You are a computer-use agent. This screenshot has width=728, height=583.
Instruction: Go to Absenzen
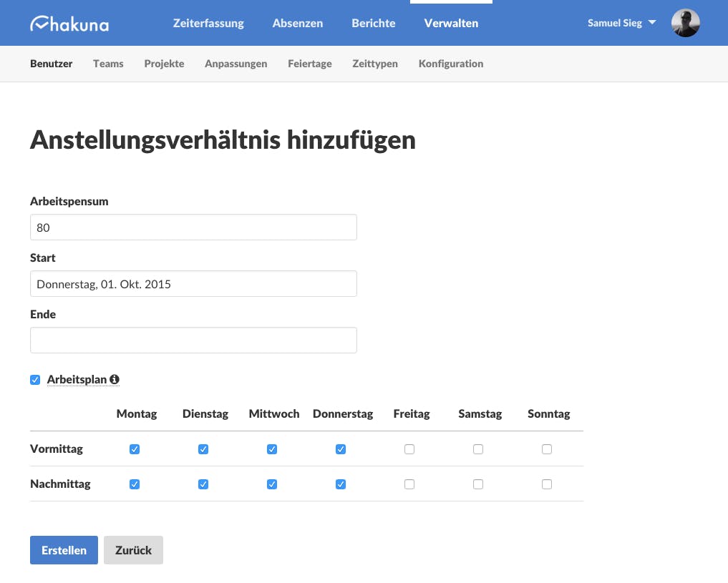tap(298, 23)
